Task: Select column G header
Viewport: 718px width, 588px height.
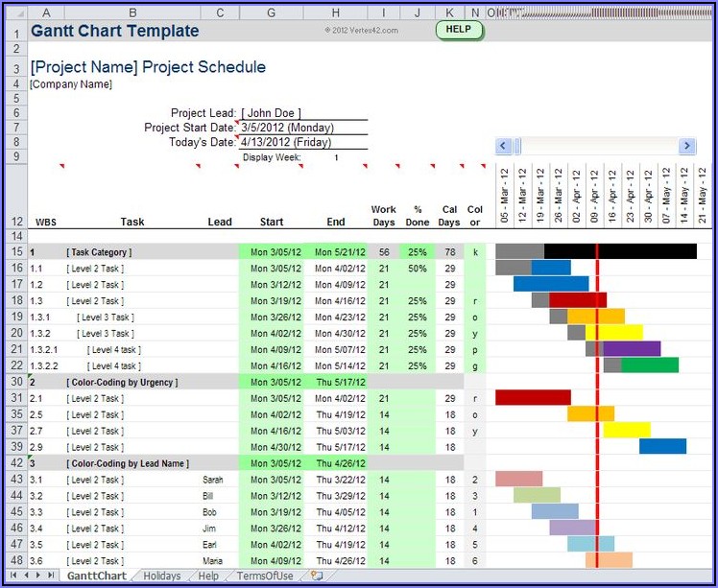Action: (272, 12)
